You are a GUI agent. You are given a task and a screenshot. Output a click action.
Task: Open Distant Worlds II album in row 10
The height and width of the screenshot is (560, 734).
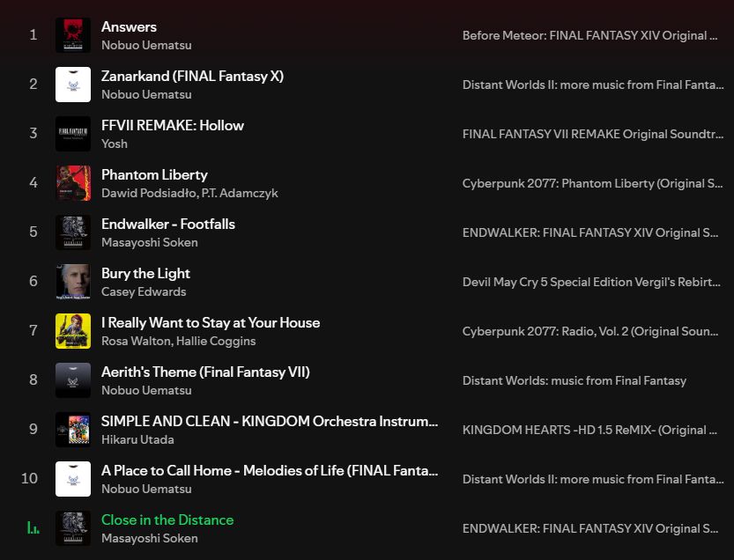[x=593, y=479]
